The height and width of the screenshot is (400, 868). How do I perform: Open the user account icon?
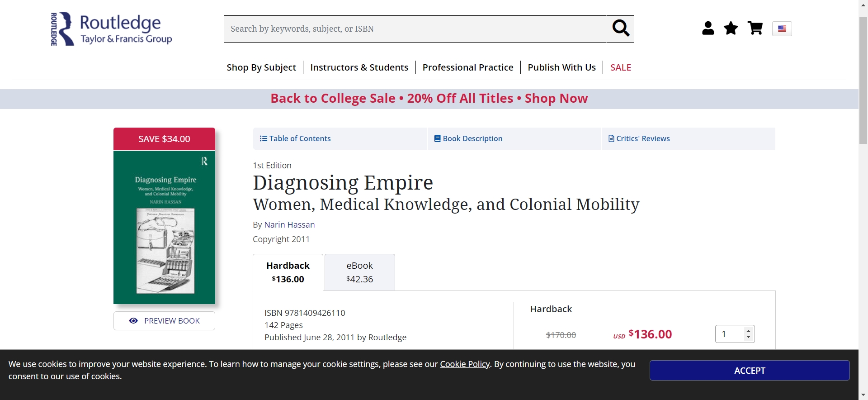[x=708, y=29]
